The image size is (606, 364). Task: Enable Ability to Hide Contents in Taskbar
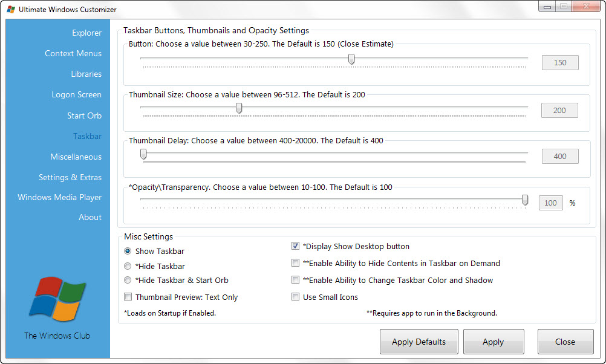point(295,263)
